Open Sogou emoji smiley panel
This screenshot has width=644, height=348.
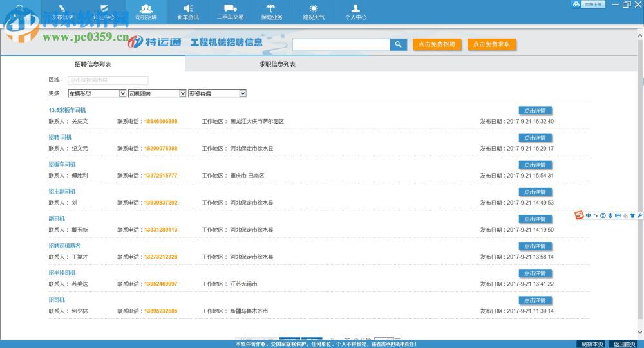click(x=603, y=215)
